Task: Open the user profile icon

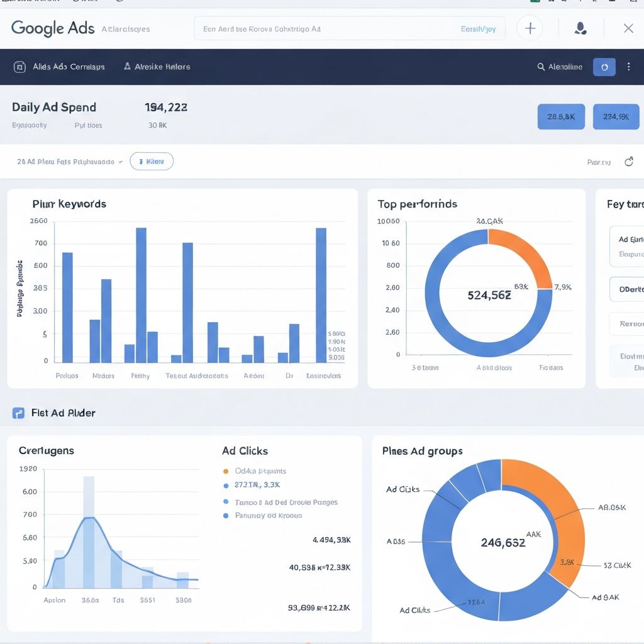Action: [580, 28]
